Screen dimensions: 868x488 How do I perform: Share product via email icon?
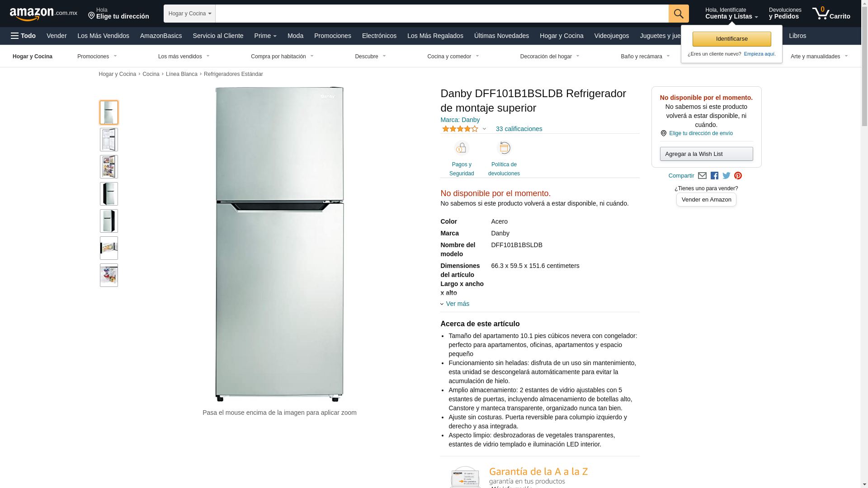(x=702, y=176)
